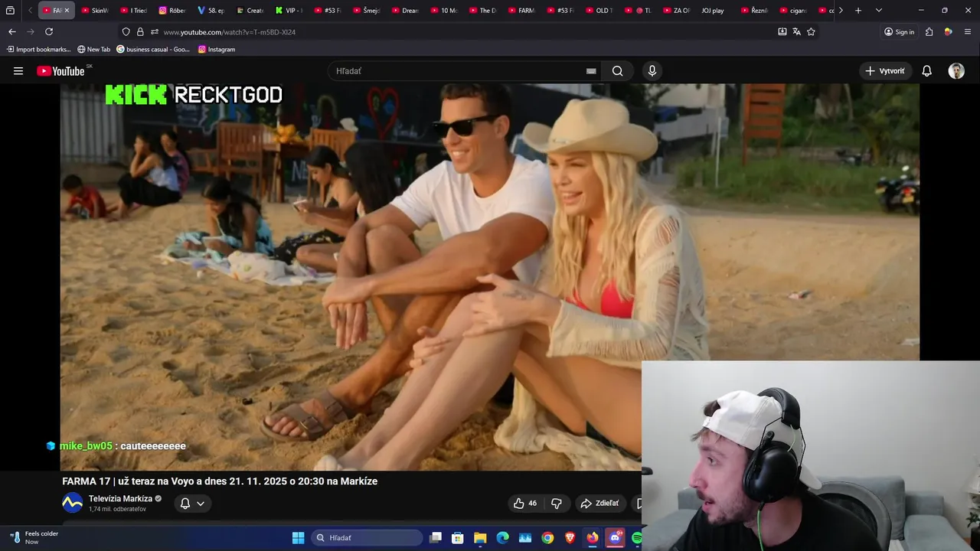Open the subscription notification bell dropdown

click(x=192, y=503)
